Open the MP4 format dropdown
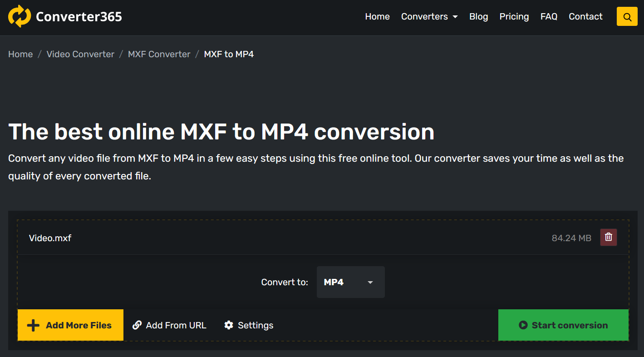This screenshot has width=644, height=357. tap(350, 282)
